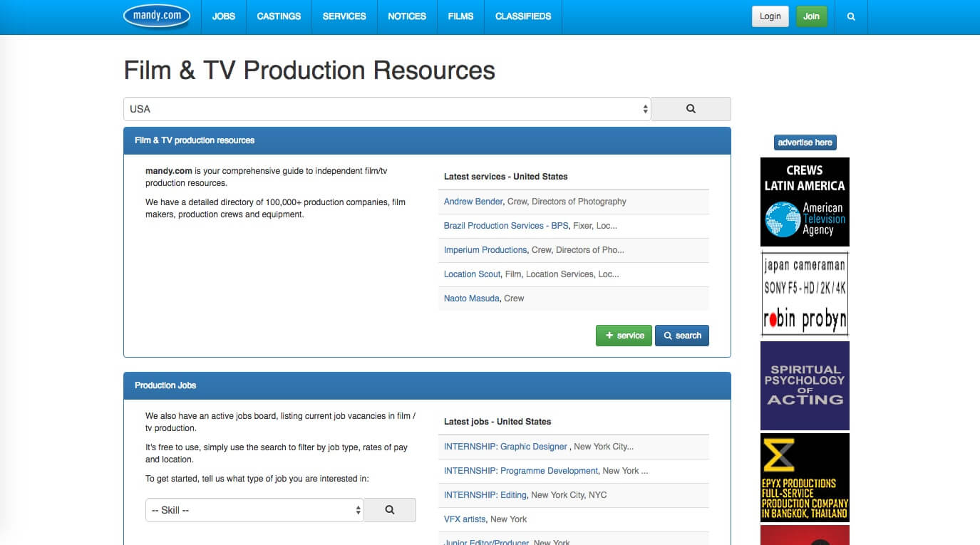This screenshot has width=980, height=545.
Task: Click the advertise here button
Action: coord(805,142)
